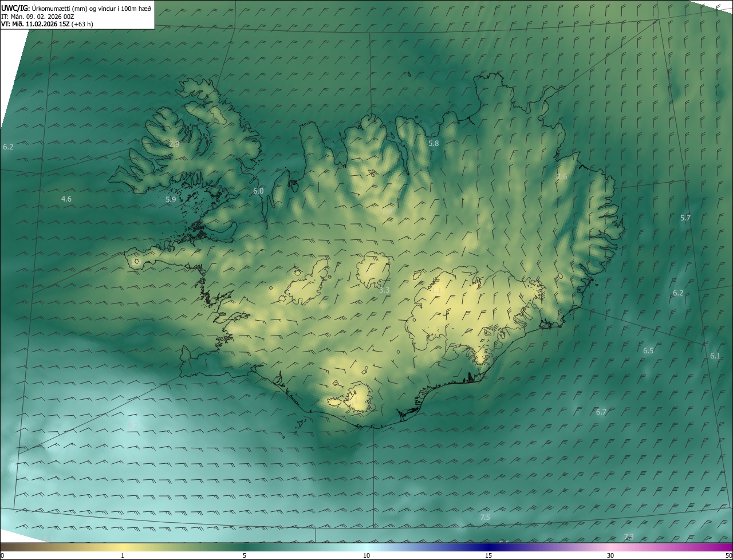733x560 pixels.
Task: Click the 2.6 value label in the northeast
Action: tap(562, 177)
